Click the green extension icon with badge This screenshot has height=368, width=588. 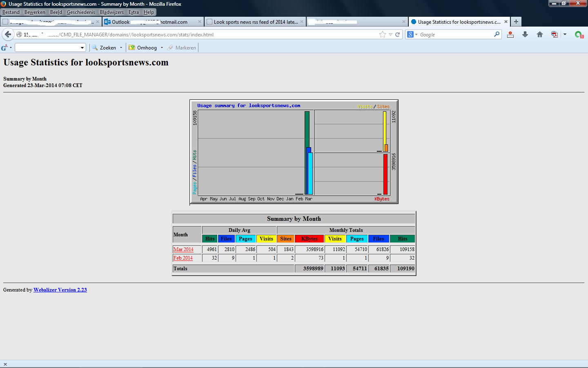[579, 34]
